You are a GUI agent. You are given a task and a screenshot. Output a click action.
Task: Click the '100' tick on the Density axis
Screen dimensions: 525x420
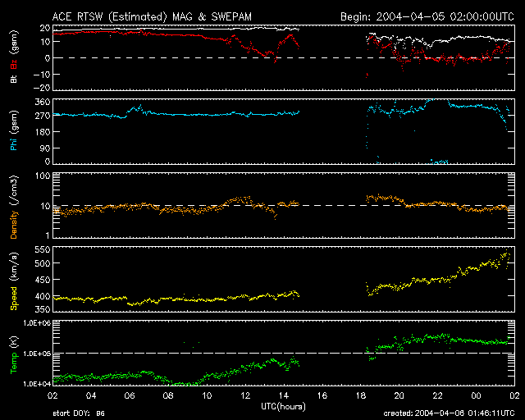point(43,176)
